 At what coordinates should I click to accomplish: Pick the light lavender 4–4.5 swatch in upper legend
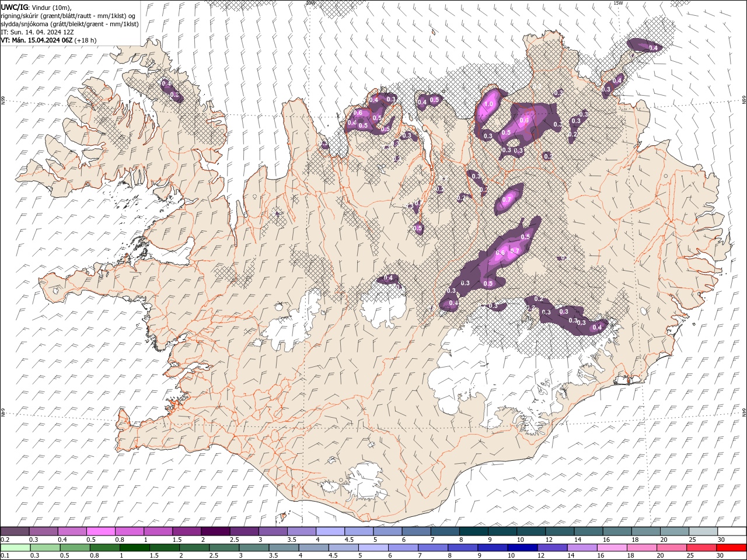pos(330,531)
